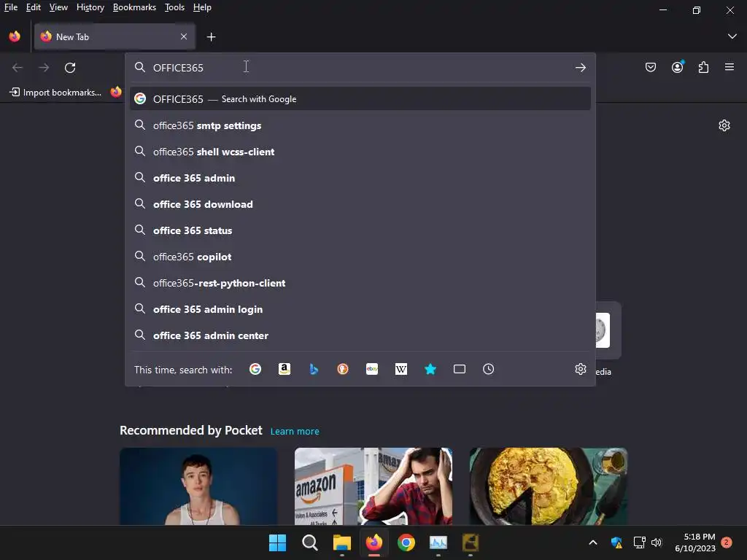Viewport: 747px width, 560px height.
Task: Choose office365 shell wcss-client suggestion
Action: (x=360, y=152)
